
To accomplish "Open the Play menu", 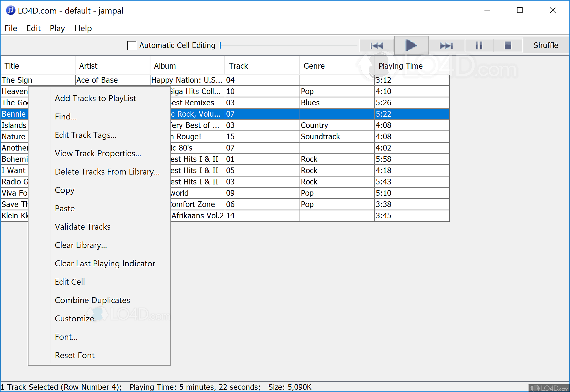I will (57, 28).
